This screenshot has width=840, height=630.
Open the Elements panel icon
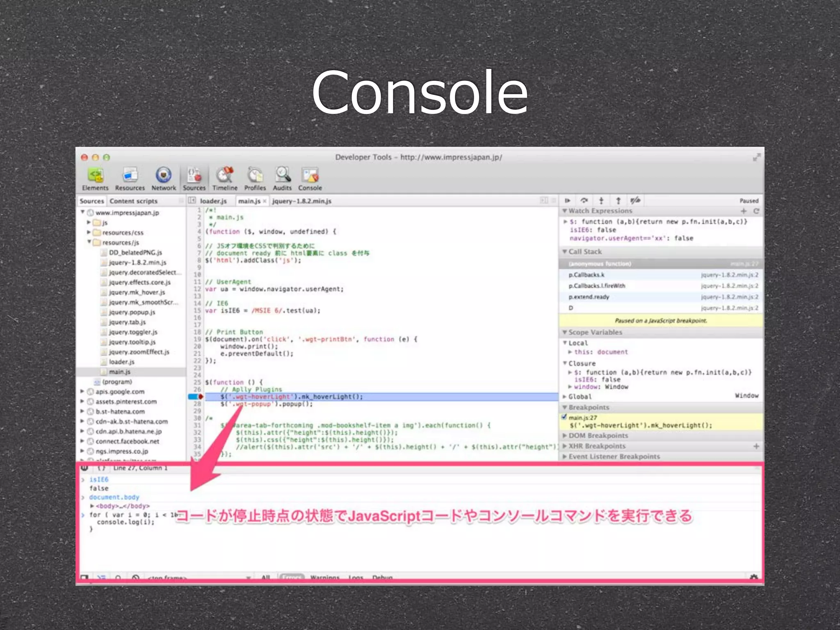point(95,179)
